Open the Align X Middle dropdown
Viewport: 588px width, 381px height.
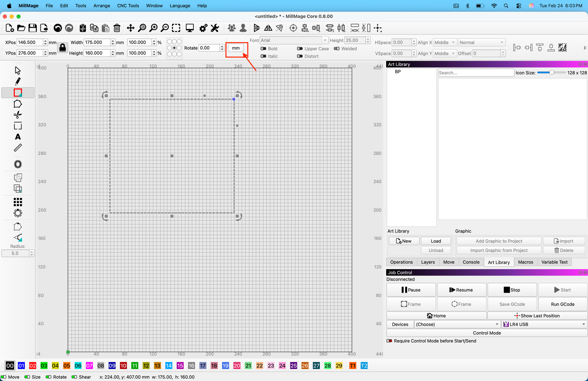(445, 43)
